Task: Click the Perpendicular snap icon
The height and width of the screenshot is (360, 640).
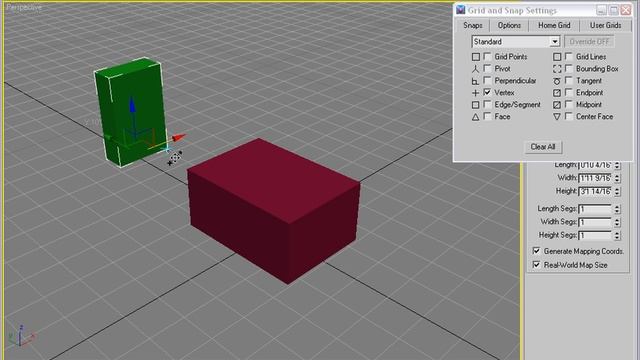Action: pos(476,81)
